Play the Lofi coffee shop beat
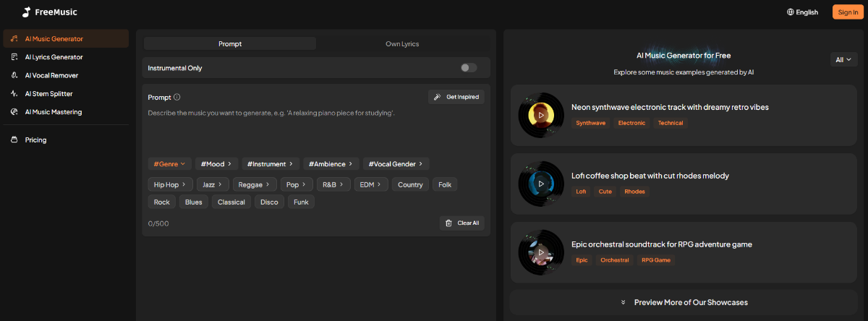The width and height of the screenshot is (868, 321). point(541,184)
